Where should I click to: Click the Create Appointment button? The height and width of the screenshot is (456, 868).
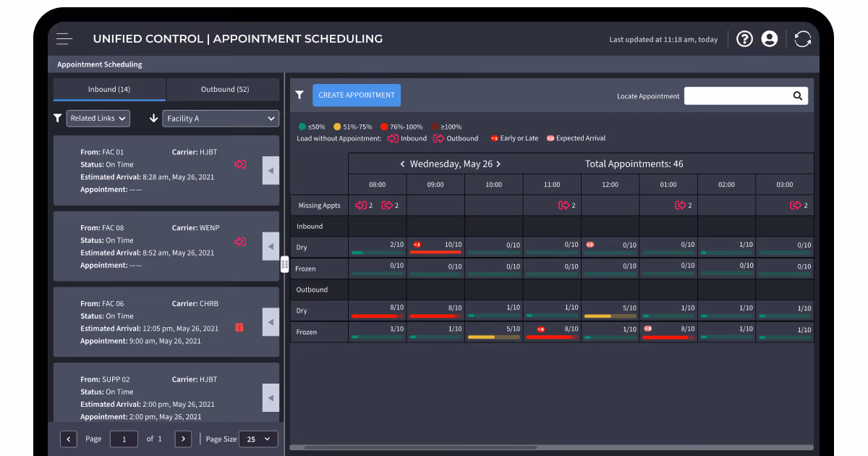pos(357,95)
